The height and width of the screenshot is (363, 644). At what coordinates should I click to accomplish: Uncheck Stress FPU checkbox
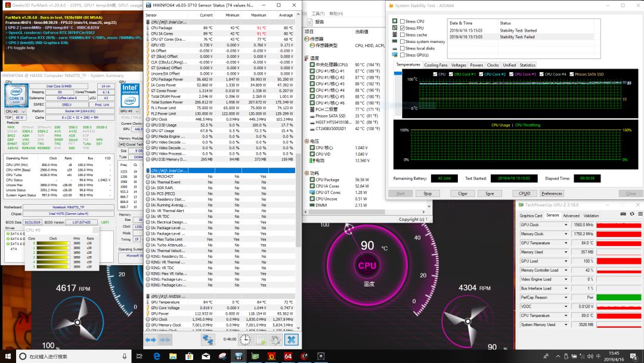[x=402, y=28]
